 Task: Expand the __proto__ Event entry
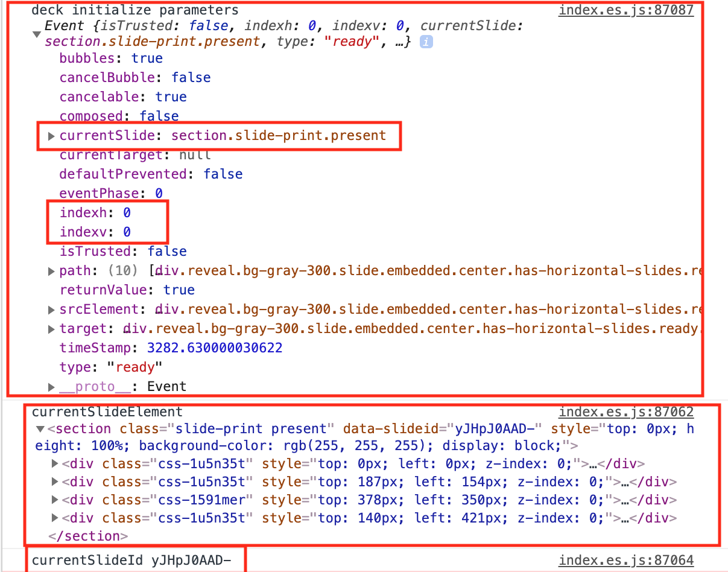tap(51, 387)
